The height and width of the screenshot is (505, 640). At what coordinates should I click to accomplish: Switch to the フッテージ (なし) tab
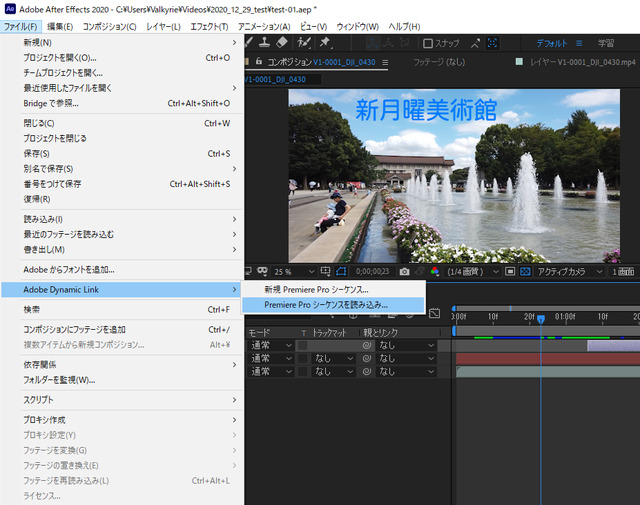(439, 62)
